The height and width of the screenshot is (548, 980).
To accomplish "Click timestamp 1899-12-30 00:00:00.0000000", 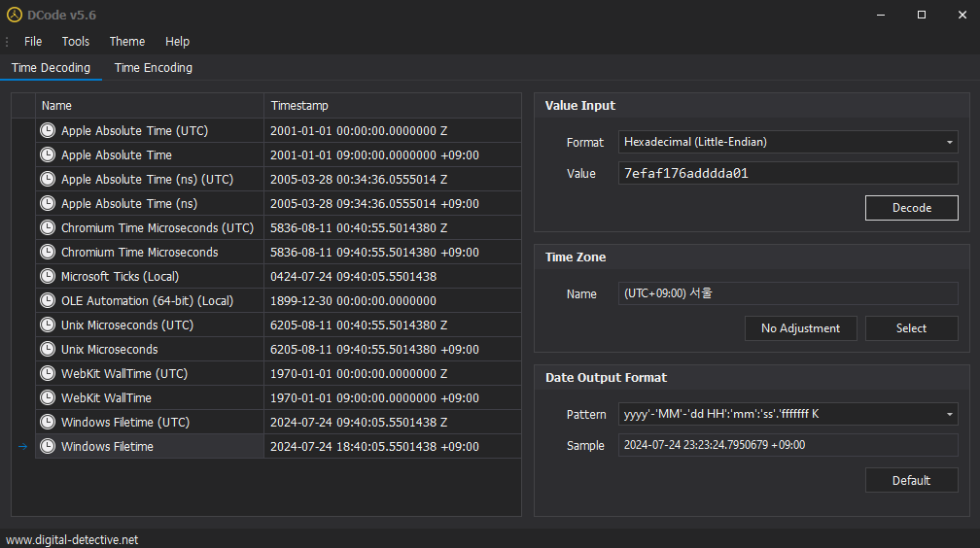I will (353, 300).
